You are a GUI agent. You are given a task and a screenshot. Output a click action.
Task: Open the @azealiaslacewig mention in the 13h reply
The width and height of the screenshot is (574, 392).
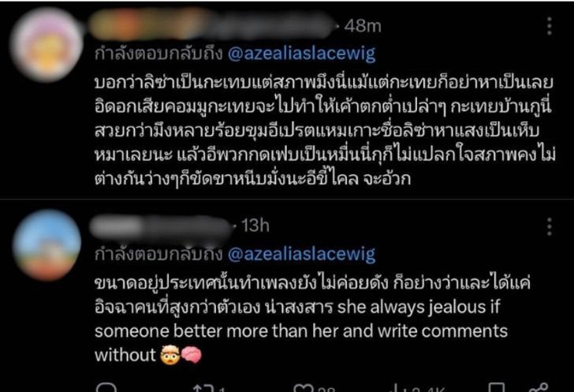point(302,254)
